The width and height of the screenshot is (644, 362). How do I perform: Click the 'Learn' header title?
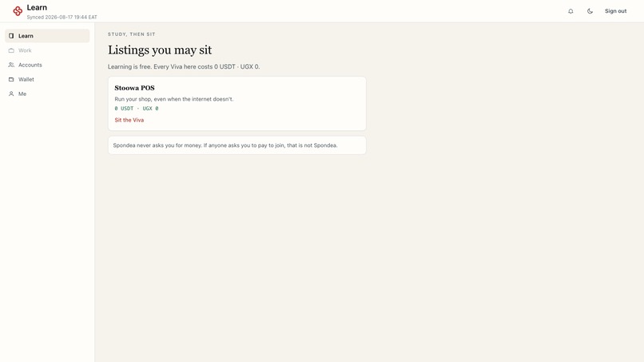pyautogui.click(x=37, y=7)
